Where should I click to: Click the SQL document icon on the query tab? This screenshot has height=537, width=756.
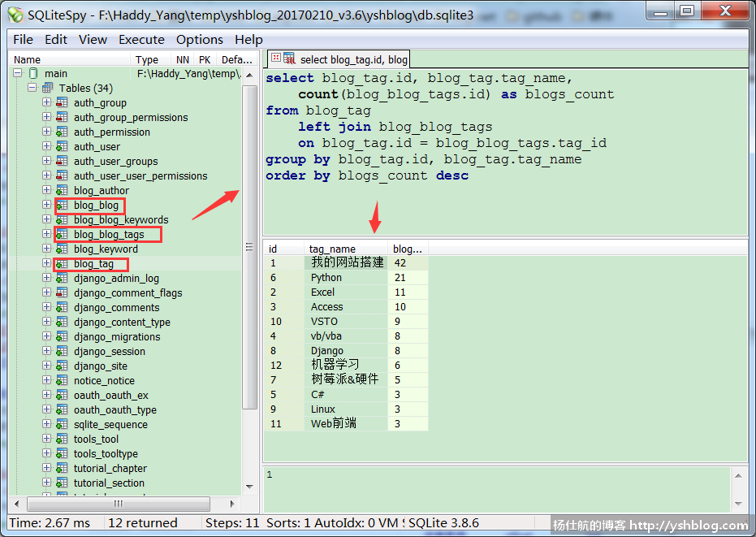click(289, 58)
